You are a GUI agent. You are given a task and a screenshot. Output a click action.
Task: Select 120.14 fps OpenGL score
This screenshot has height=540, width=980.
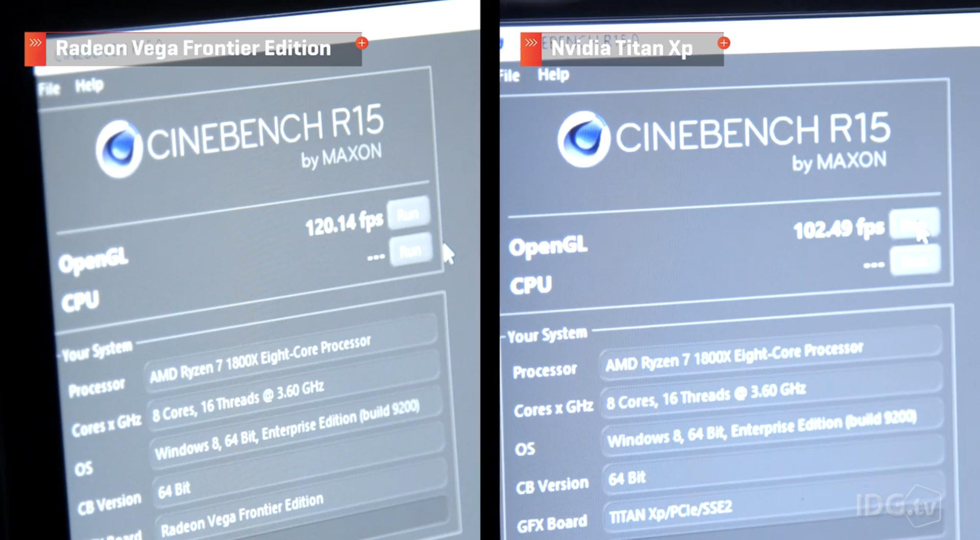[x=344, y=224]
